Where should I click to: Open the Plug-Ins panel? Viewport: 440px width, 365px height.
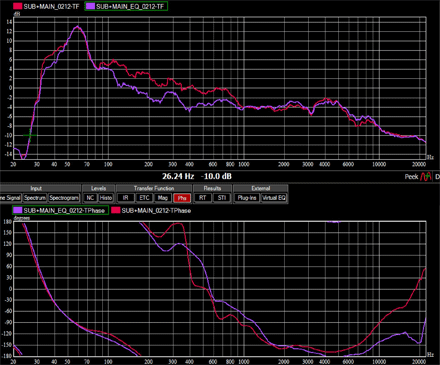247,198
